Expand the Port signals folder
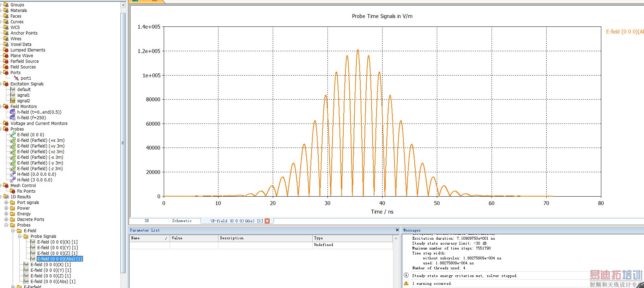644x288 pixels. tap(6, 203)
